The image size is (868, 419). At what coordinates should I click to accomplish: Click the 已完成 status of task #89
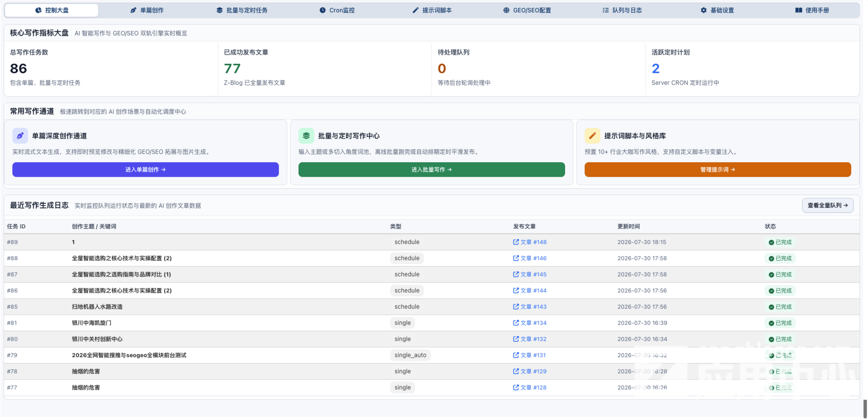pos(780,242)
